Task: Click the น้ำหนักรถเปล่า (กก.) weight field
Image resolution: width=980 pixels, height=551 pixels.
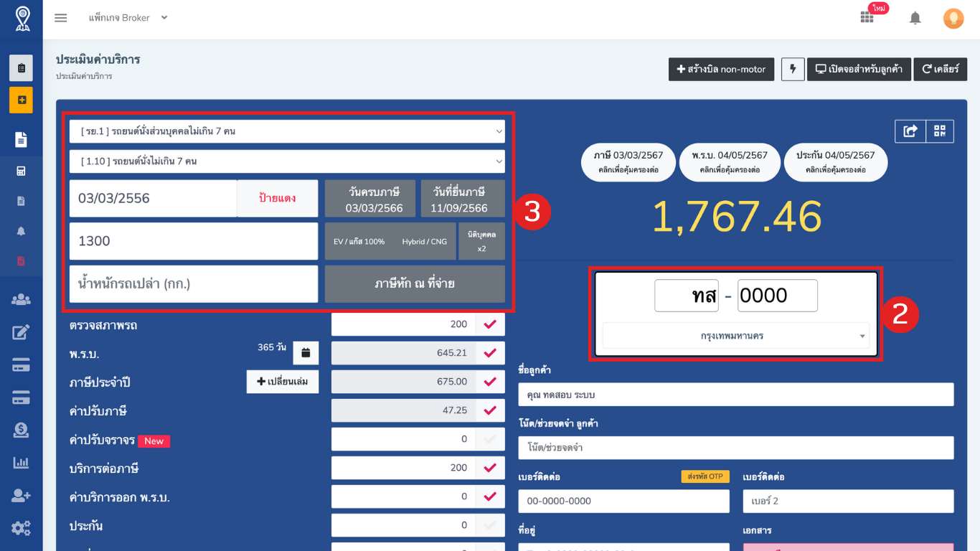Action: (x=194, y=284)
